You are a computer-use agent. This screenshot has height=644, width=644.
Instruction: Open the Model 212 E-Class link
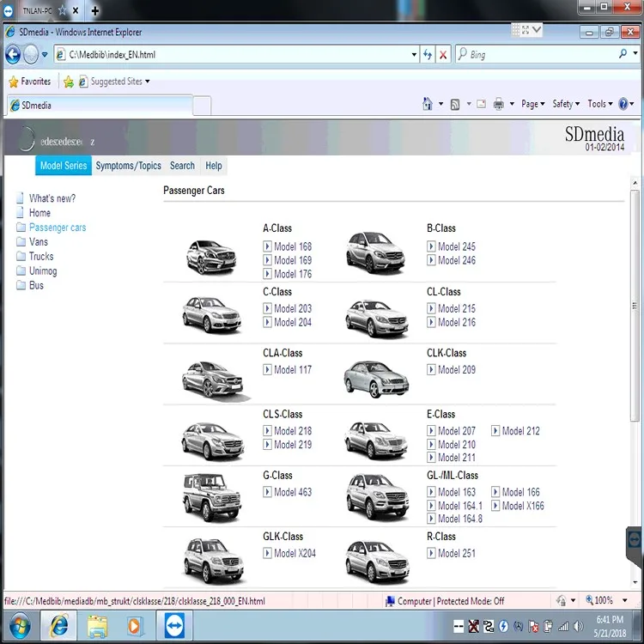tap(520, 431)
